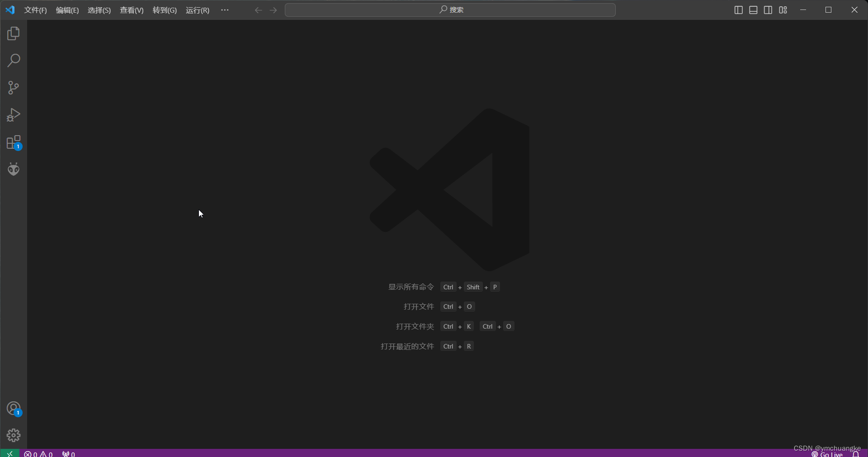
Task: Maximize the VS Code window
Action: [x=829, y=10]
